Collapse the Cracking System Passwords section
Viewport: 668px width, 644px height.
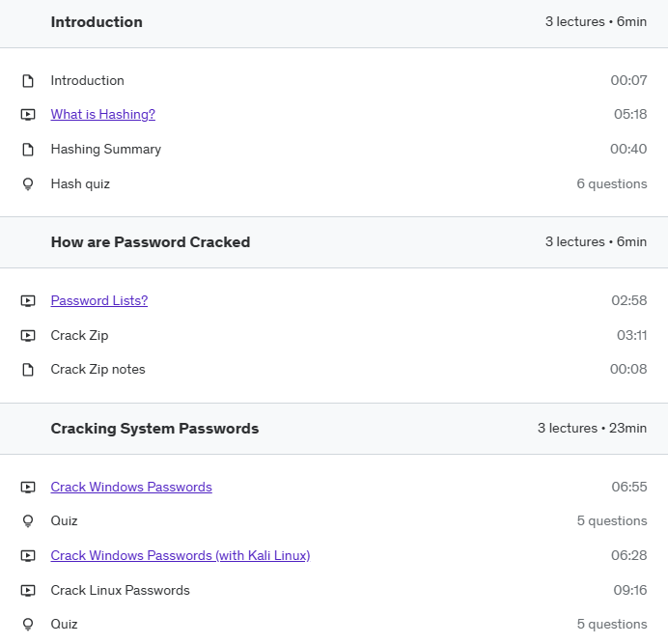click(x=334, y=429)
